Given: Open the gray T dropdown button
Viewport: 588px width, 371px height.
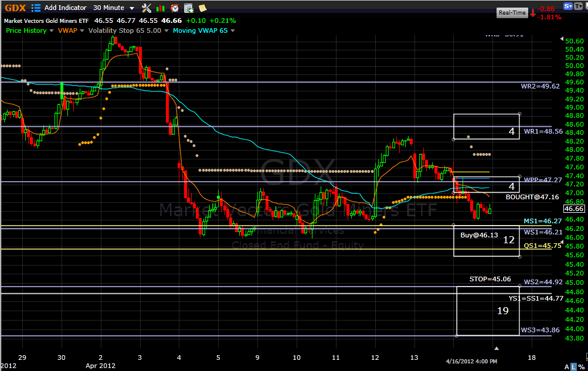Looking at the screenshot, I should [x=578, y=6].
